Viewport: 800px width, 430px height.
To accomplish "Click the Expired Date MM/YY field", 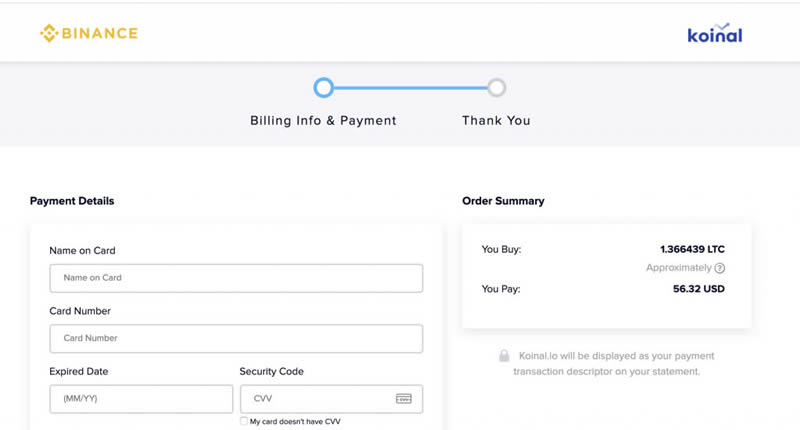I will tap(141, 398).
